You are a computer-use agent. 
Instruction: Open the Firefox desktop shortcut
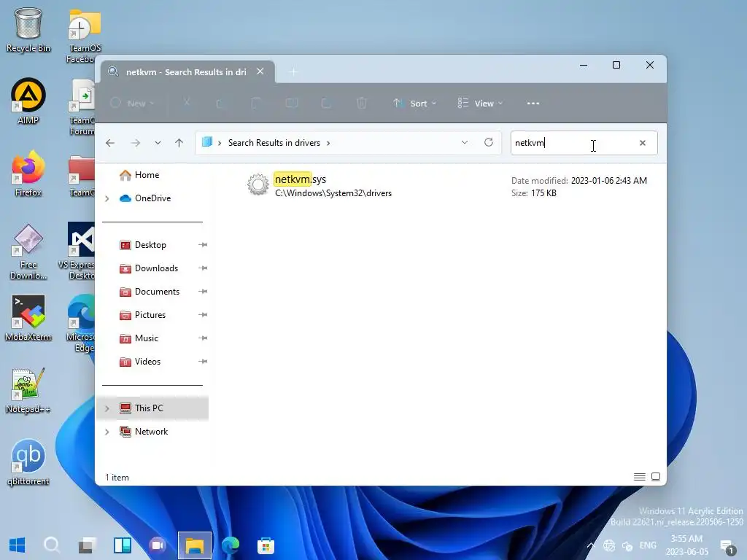tap(28, 174)
